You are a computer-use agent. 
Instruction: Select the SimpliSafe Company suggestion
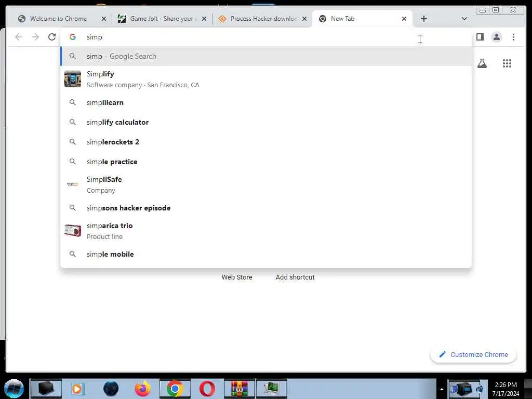click(266, 184)
